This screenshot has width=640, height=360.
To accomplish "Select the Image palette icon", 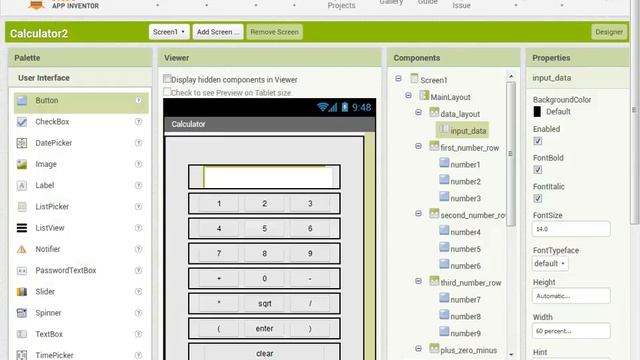I will 22,164.
